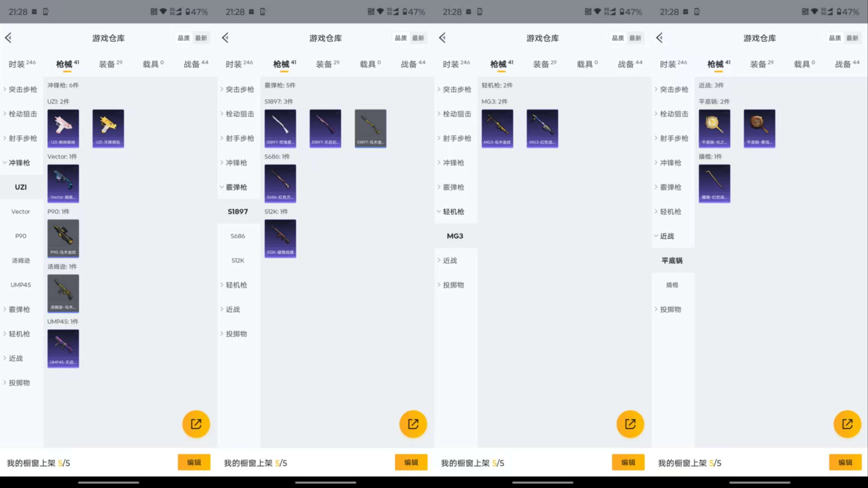This screenshot has width=868, height=488.
Task: Open the 平底锅-光之… pan skin
Action: click(714, 128)
